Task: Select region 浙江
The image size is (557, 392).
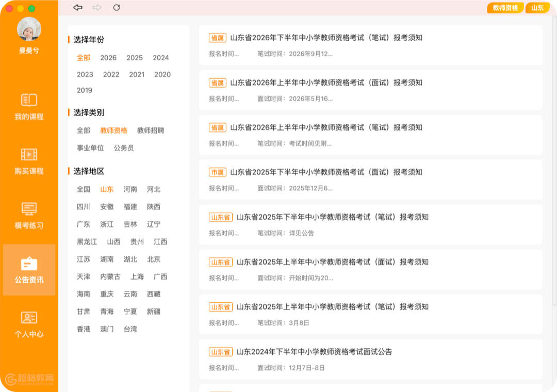Action: 107,224
